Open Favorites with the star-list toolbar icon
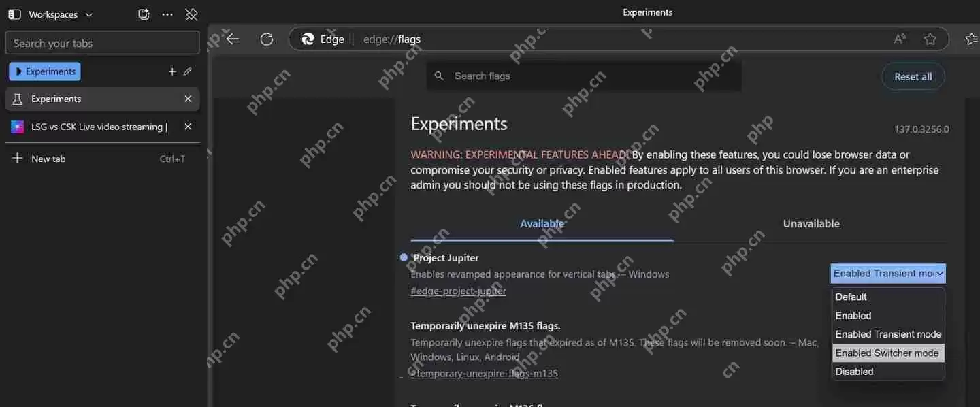Image resolution: width=980 pixels, height=407 pixels. point(970,39)
